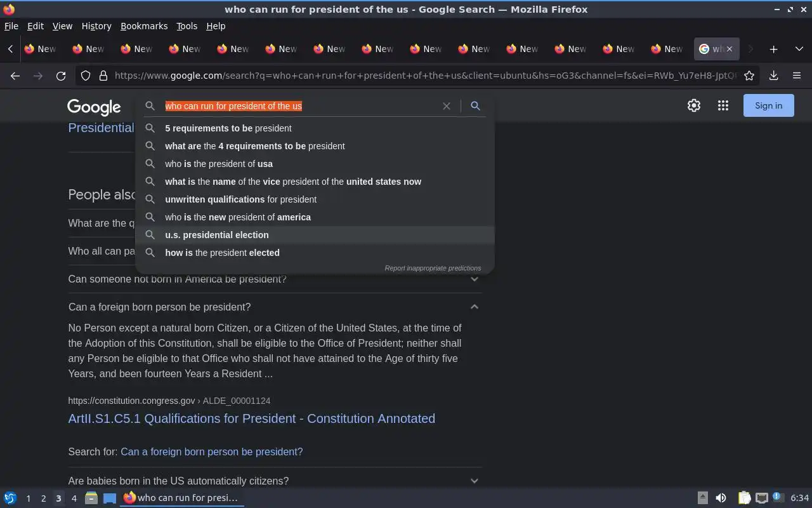Select Firefox window in the taskbar
Image resolution: width=812 pixels, height=508 pixels.
point(183,498)
